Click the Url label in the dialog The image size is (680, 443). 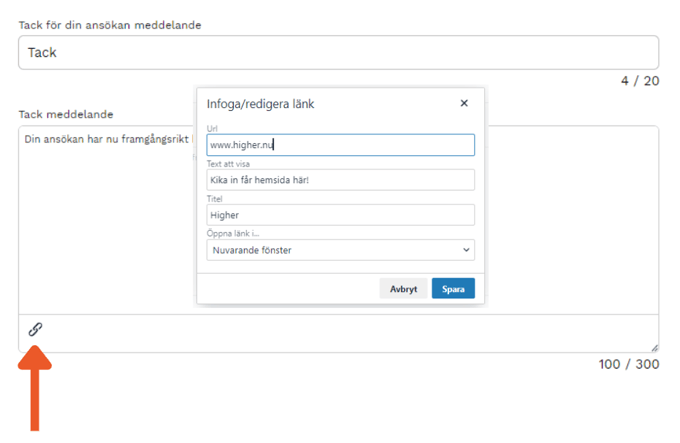click(214, 129)
